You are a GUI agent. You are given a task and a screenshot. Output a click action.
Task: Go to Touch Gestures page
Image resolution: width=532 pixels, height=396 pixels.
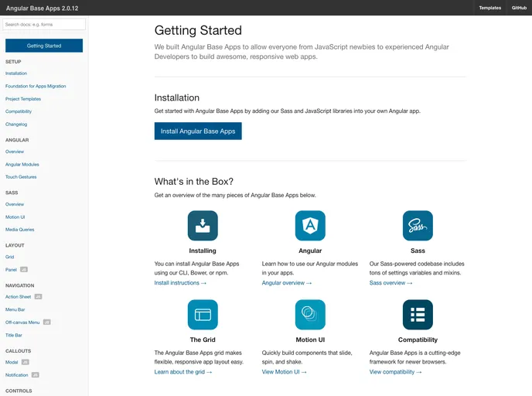tap(21, 177)
